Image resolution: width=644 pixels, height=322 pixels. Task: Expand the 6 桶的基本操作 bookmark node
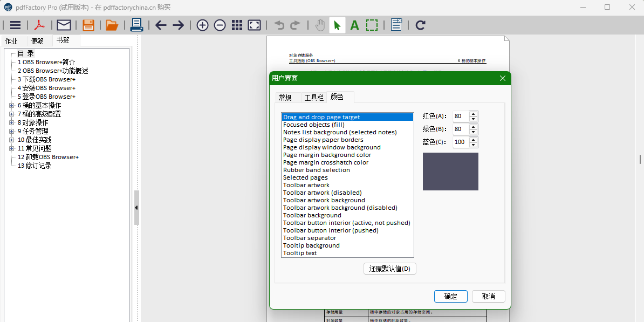tap(12, 105)
